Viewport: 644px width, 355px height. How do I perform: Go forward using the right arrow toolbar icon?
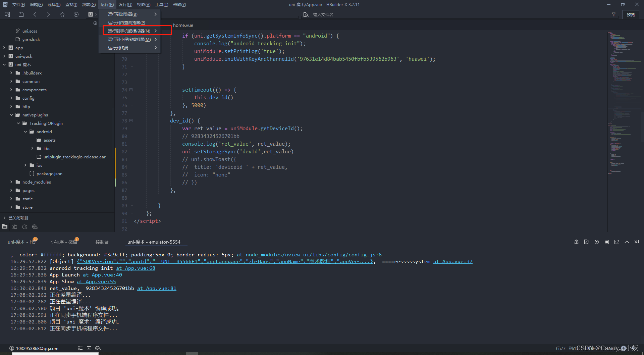click(49, 14)
